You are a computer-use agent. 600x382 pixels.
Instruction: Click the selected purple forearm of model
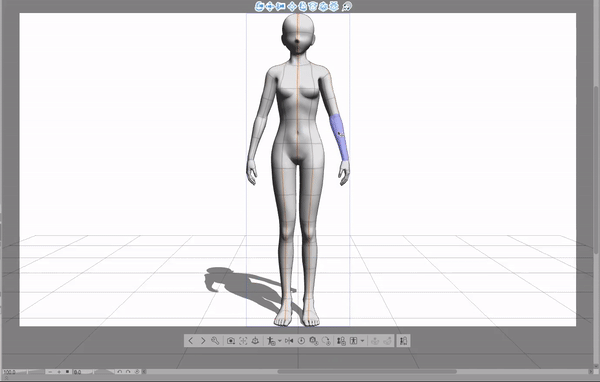[339, 137]
